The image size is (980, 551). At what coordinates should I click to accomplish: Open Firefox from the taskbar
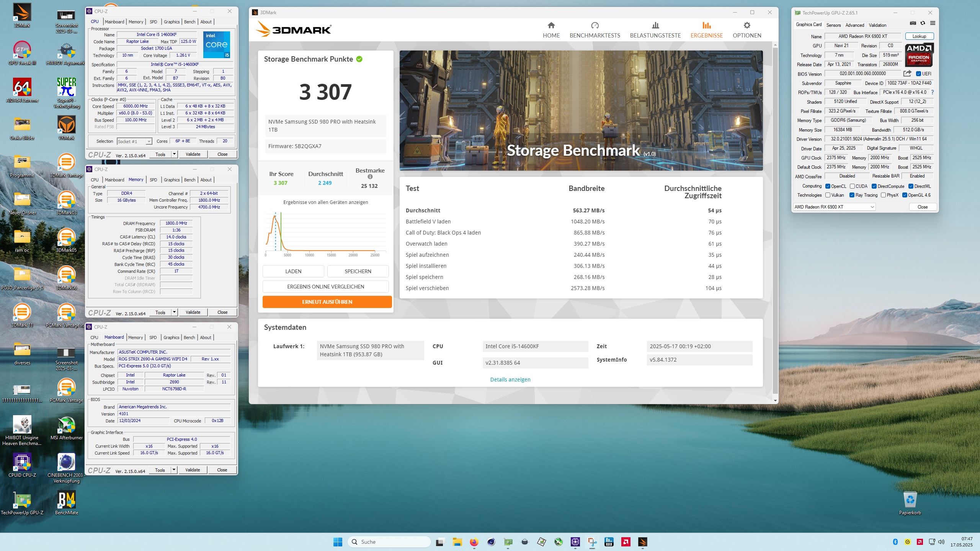474,542
